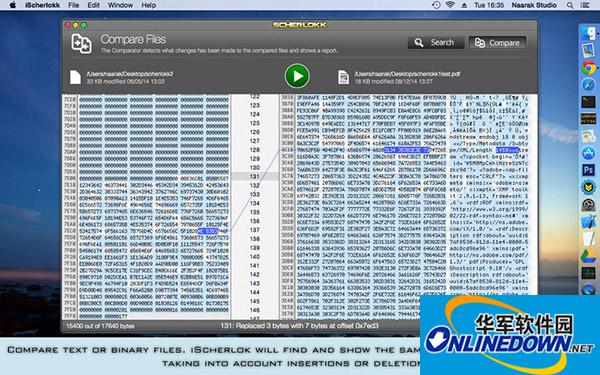
Task: Select difference number 128 in the list
Action: (255, 150)
